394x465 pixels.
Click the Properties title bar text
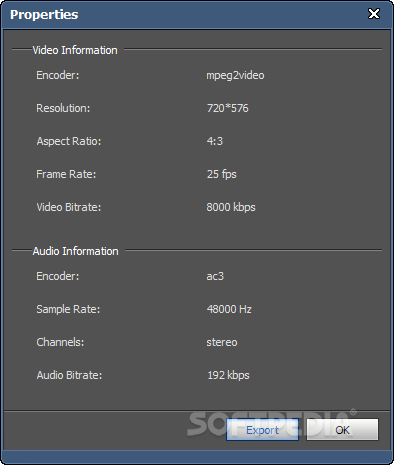[44, 14]
